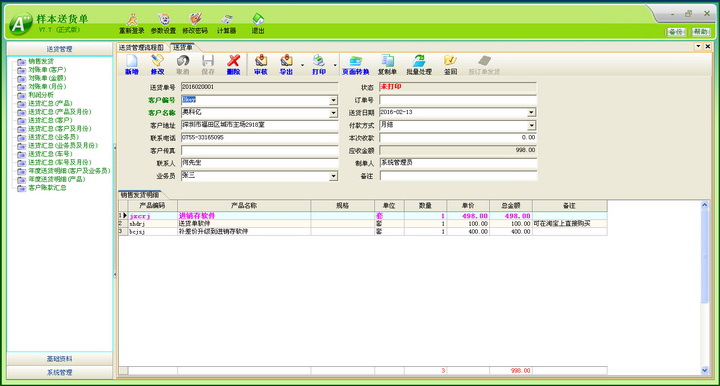This screenshot has width=720, height=386.
Task: Launch the 计算器 (calculator) tool
Action: pos(226,23)
